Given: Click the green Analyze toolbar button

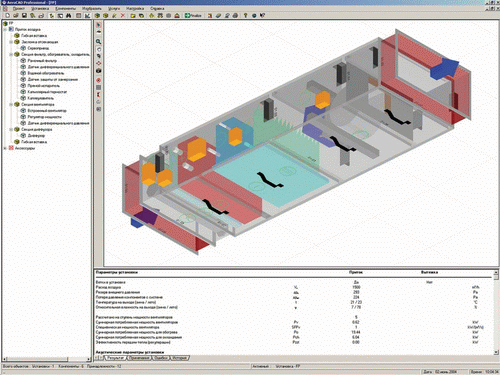Looking at the screenshot, I should click(193, 15).
